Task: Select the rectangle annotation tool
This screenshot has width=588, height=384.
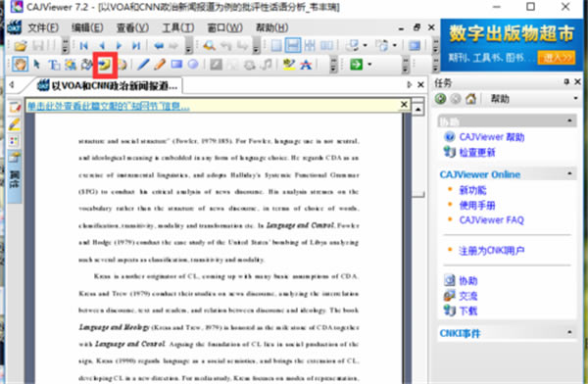Action: coord(176,65)
